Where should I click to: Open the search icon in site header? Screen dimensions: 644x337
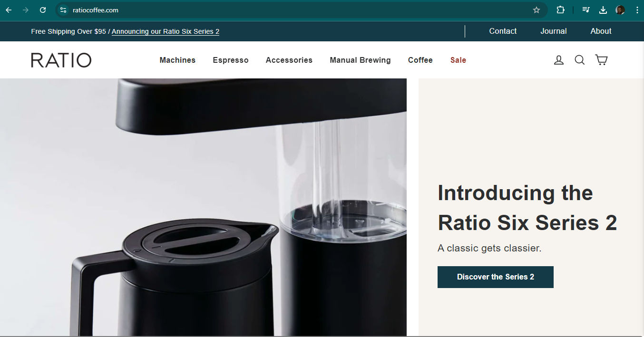(579, 60)
